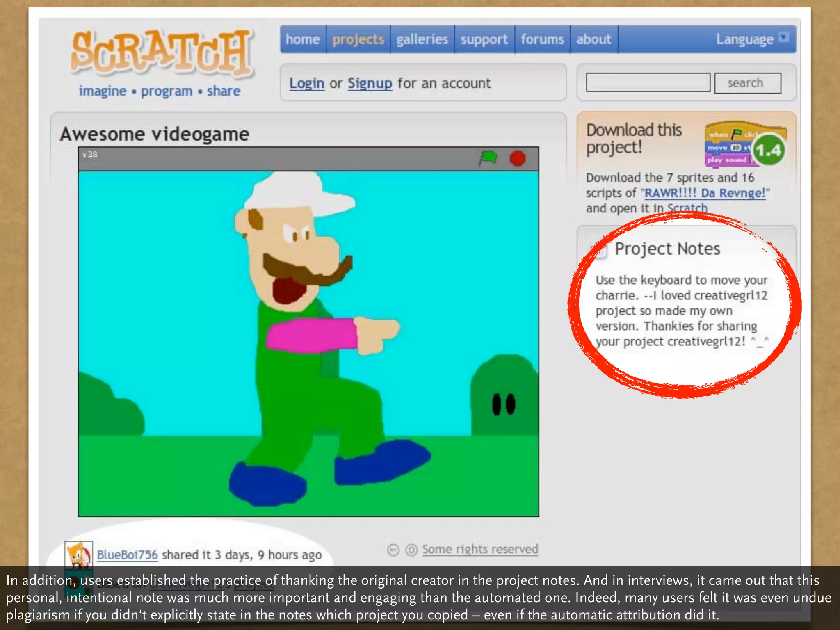Click the green flag start icon
This screenshot has height=630, width=840.
[x=488, y=158]
